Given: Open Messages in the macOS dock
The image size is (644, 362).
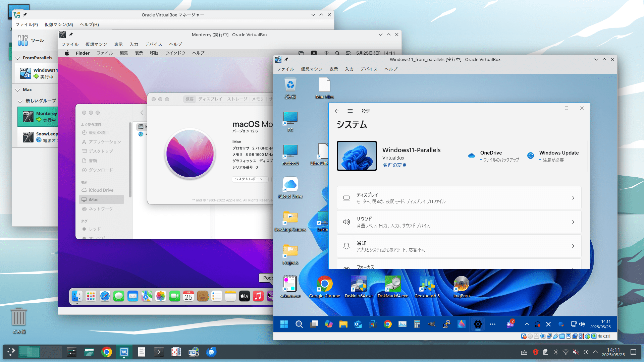Looking at the screenshot, I should 119,296.
